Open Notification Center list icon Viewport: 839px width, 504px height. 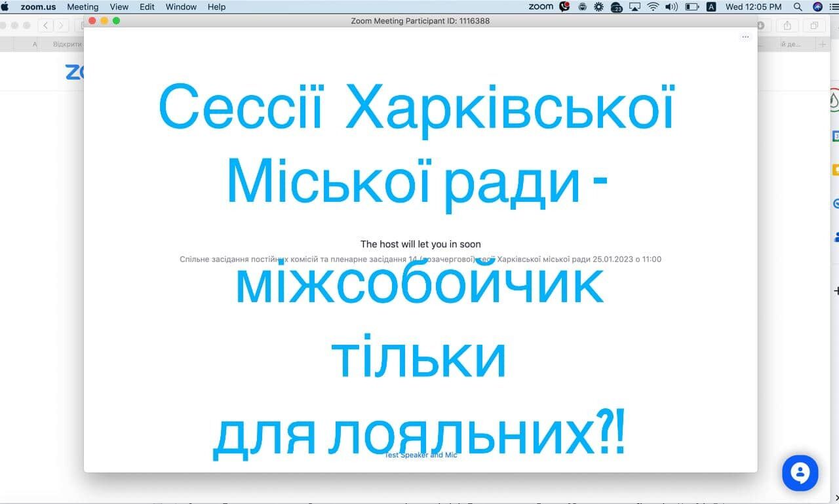tap(834, 7)
